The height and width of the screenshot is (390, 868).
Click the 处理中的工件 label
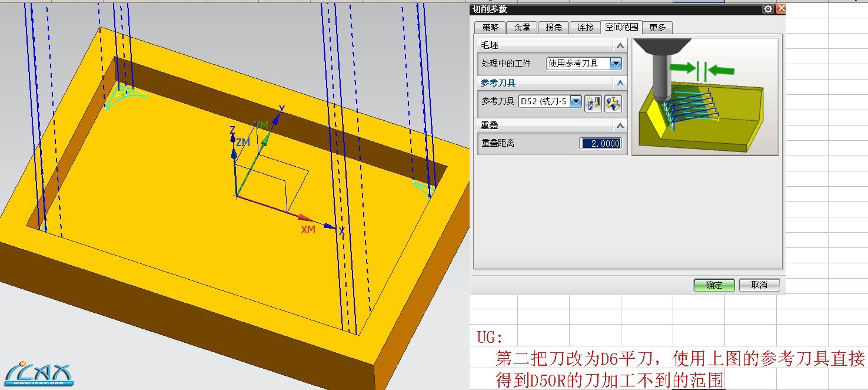[x=506, y=63]
